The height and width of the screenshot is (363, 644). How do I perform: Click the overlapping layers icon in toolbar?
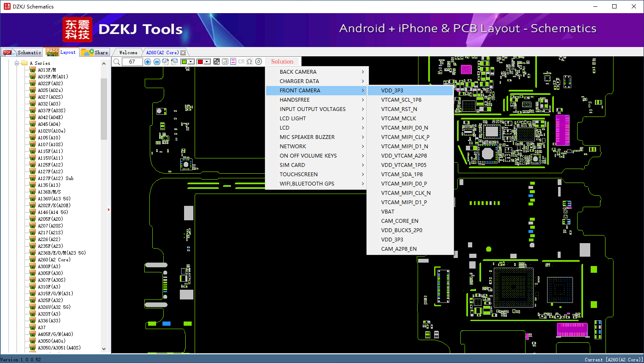[x=217, y=62]
